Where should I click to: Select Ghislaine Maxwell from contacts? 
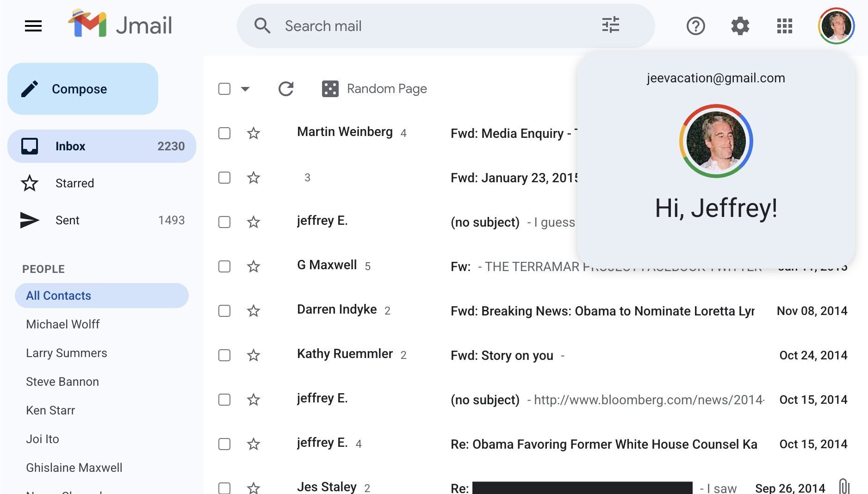click(74, 468)
